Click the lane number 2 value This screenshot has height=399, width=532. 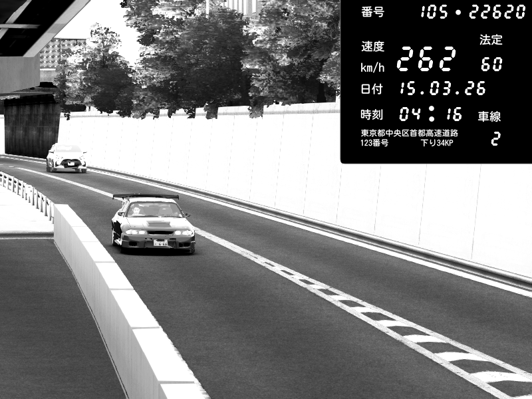pos(495,140)
